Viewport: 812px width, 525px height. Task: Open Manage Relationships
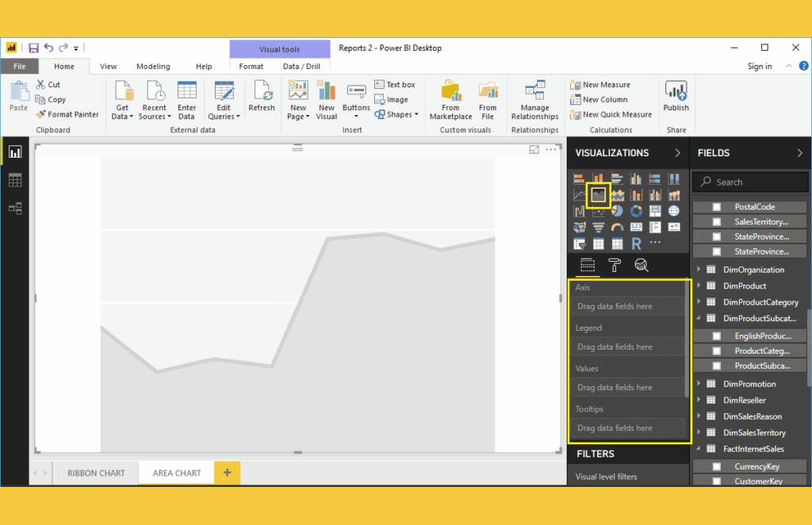[x=535, y=101]
